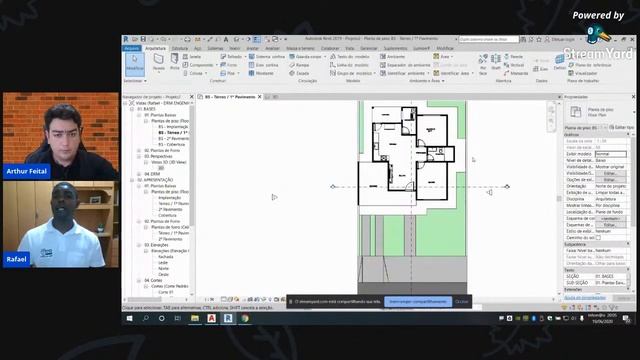
Task: Toggle the Caminho do sol checkbox
Action: click(598, 238)
